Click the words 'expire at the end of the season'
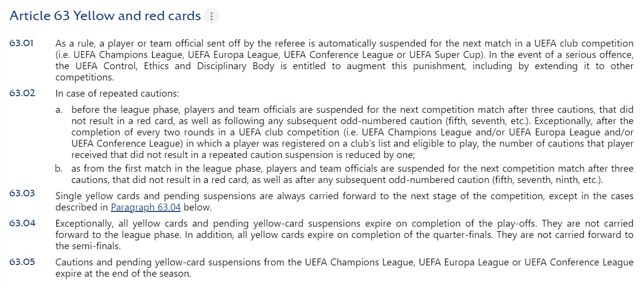The height and width of the screenshot is (288, 644). (123, 273)
